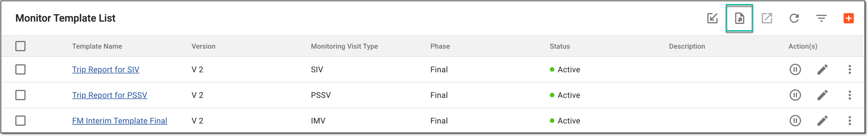Pause the Trip Report for SIV template
The image size is (868, 136).
795,70
